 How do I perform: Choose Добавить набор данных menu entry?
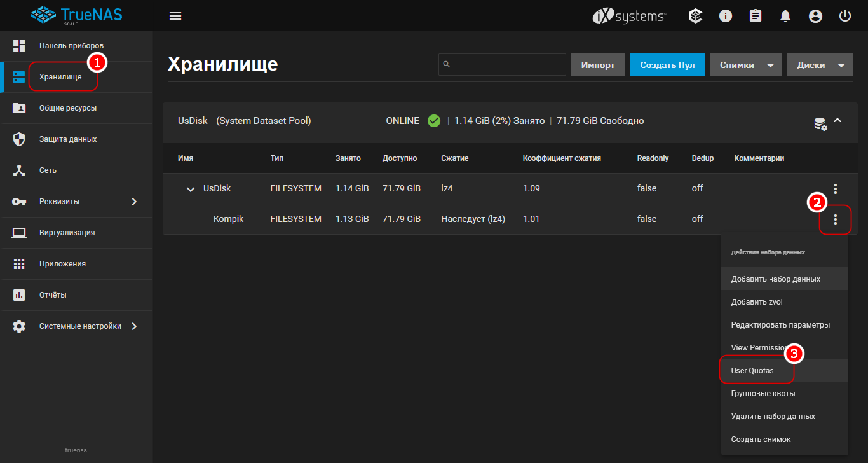(775, 279)
